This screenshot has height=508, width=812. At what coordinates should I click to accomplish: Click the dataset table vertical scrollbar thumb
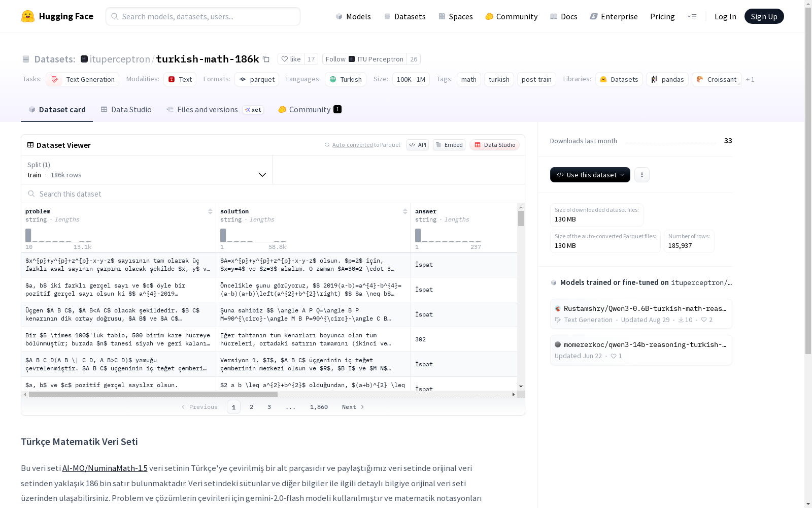521,218
